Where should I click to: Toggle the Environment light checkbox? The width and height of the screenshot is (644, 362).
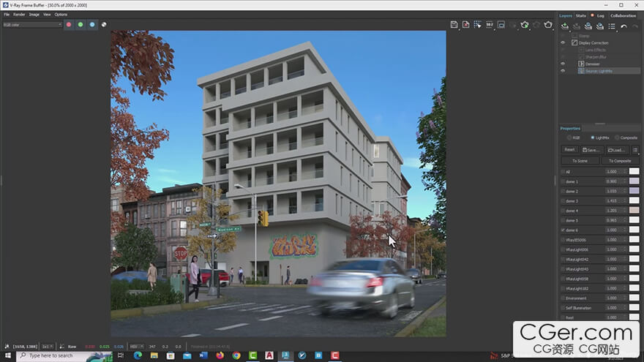pyautogui.click(x=563, y=298)
